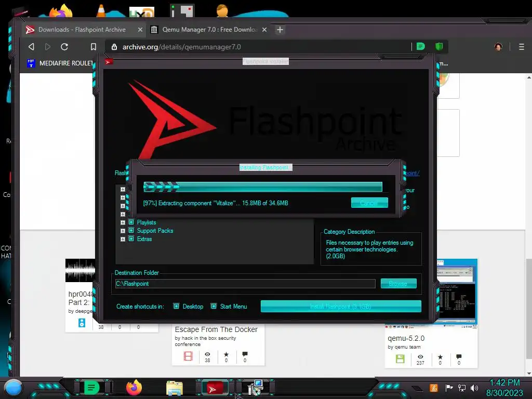
Task: Open the green shield icon in the address bar
Action: [439, 46]
